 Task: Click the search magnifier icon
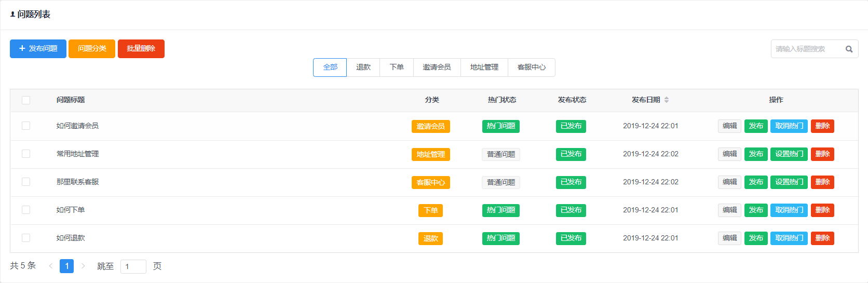pyautogui.click(x=849, y=49)
